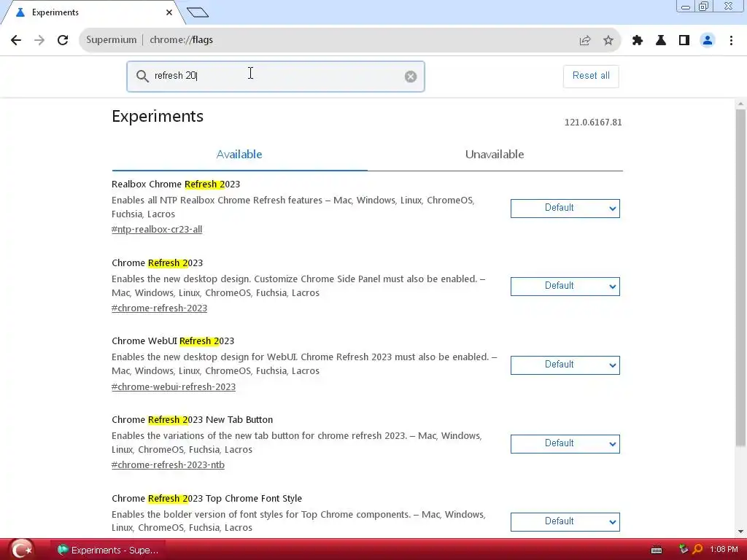747x560 pixels.
Task: Share this page via the share icon
Action: pos(585,41)
